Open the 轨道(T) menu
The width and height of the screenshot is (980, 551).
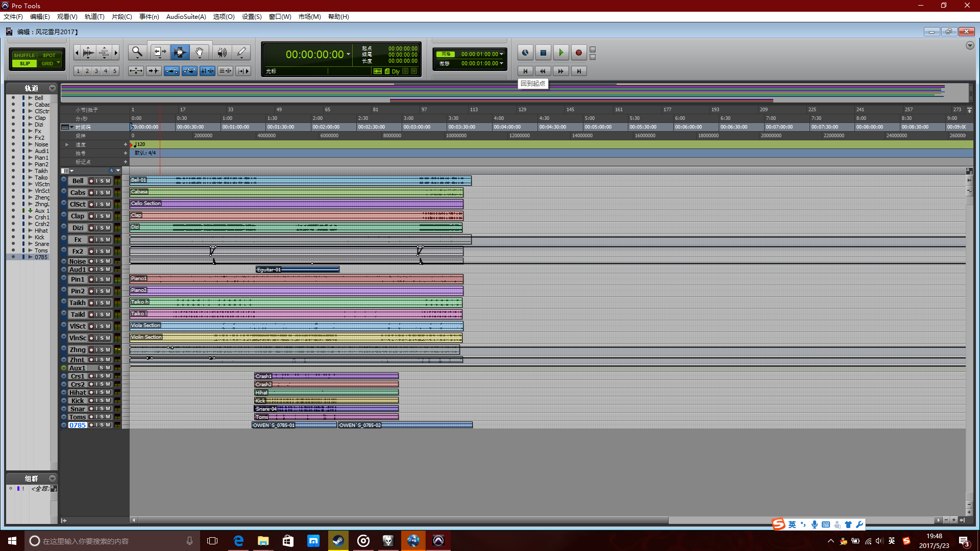[94, 16]
